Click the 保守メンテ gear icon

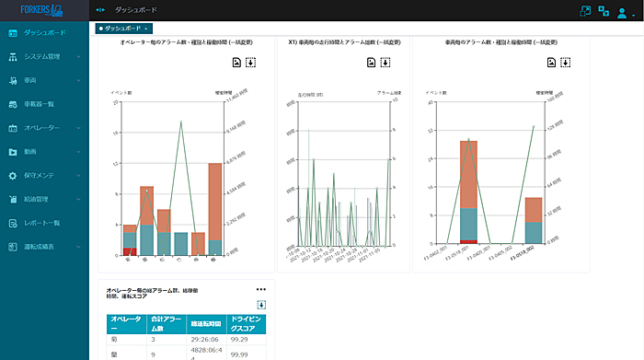(13, 176)
